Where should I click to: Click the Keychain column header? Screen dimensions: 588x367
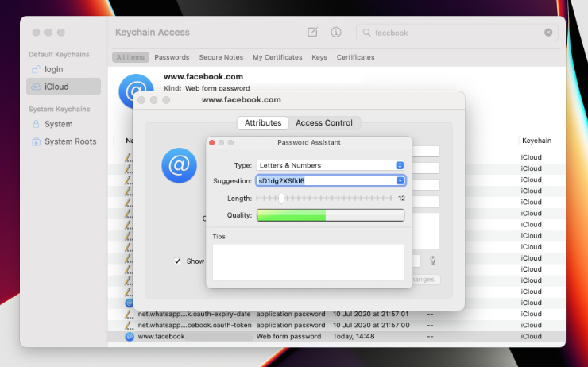pos(536,141)
